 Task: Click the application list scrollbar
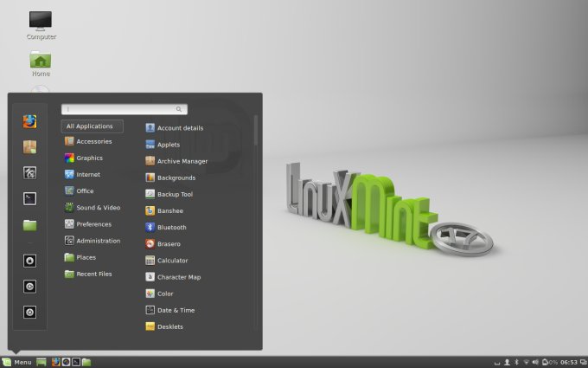pyautogui.click(x=256, y=130)
